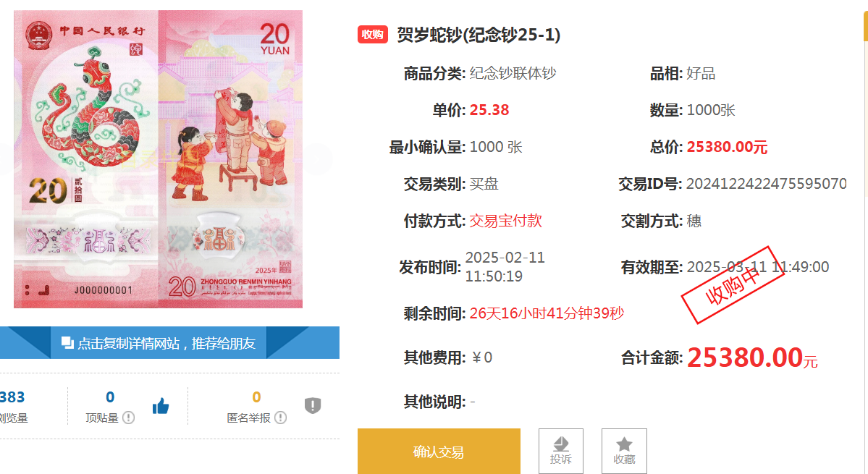This screenshot has width=868, height=474.
Task: Click the 收藏 star favorite button
Action: pos(624,451)
